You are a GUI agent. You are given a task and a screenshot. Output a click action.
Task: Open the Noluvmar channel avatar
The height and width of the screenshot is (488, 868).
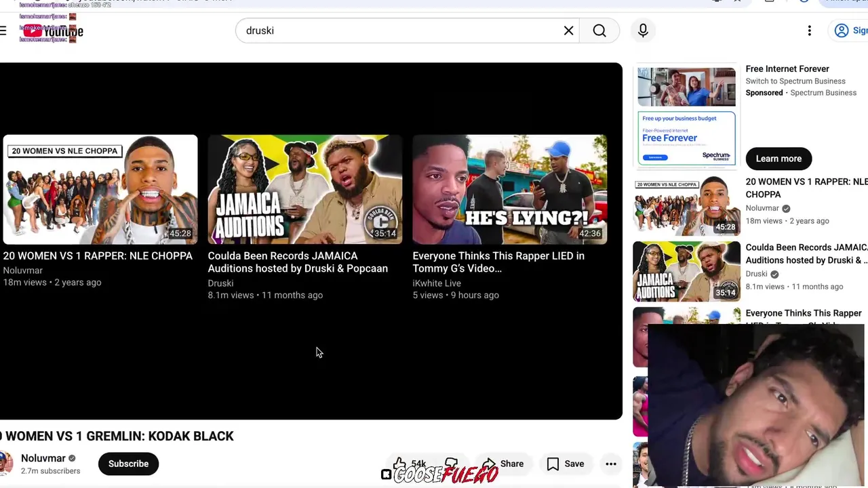click(6, 464)
